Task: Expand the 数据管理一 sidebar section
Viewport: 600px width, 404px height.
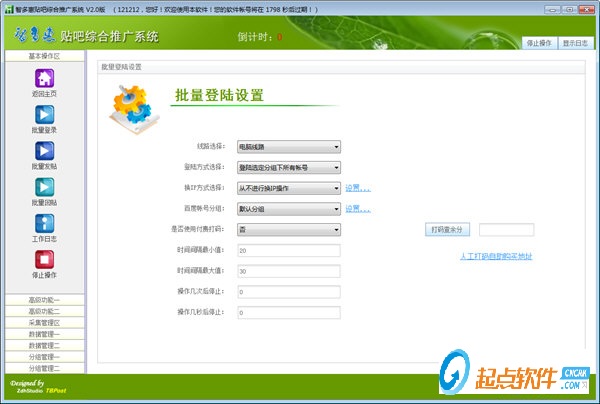Action: coord(44,334)
